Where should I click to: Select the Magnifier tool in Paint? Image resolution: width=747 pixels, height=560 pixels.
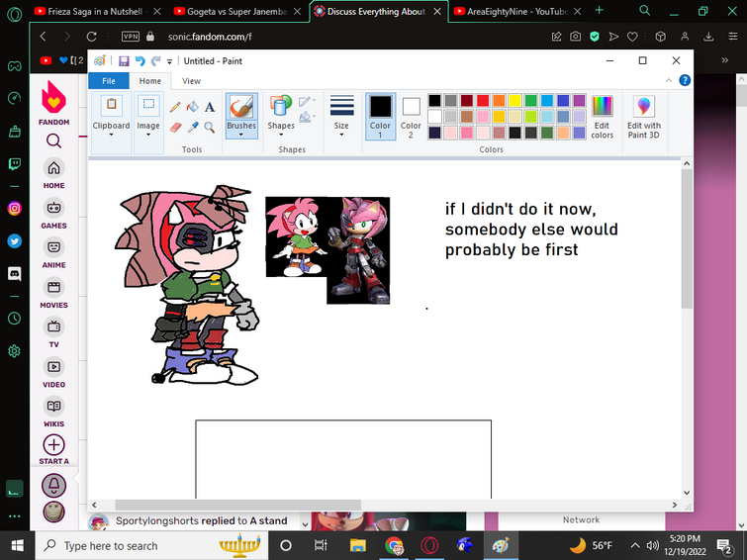pos(209,128)
